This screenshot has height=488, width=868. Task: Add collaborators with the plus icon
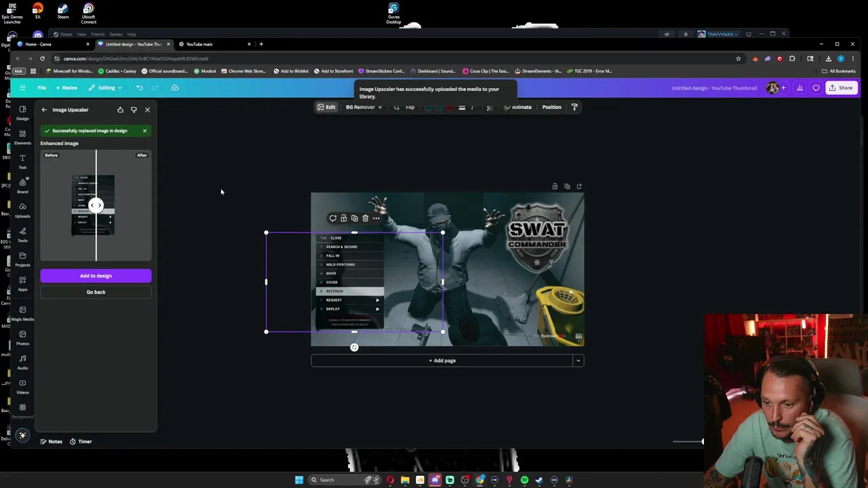click(783, 87)
